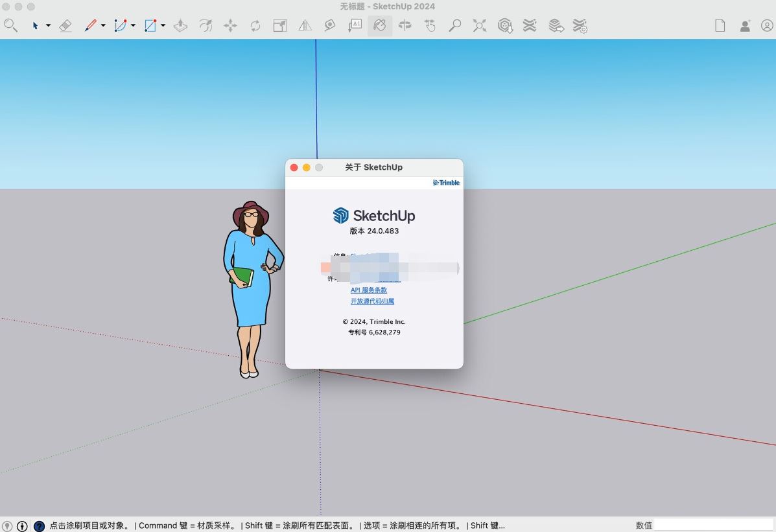
Task: Choose the Eraser tool
Action: [x=65, y=25]
